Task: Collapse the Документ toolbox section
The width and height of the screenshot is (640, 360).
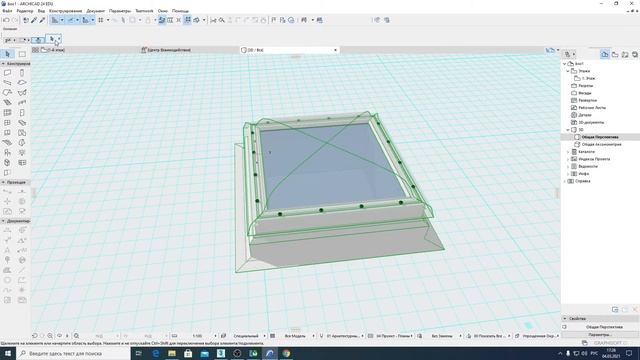Action: pos(3,221)
